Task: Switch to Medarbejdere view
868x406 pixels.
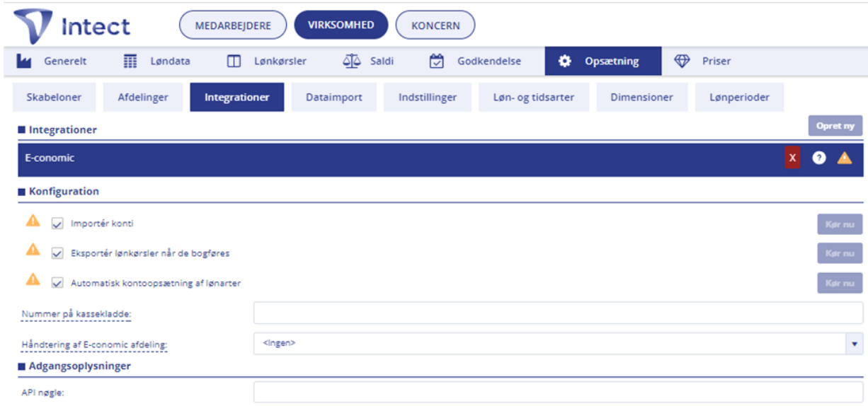Action: click(233, 25)
